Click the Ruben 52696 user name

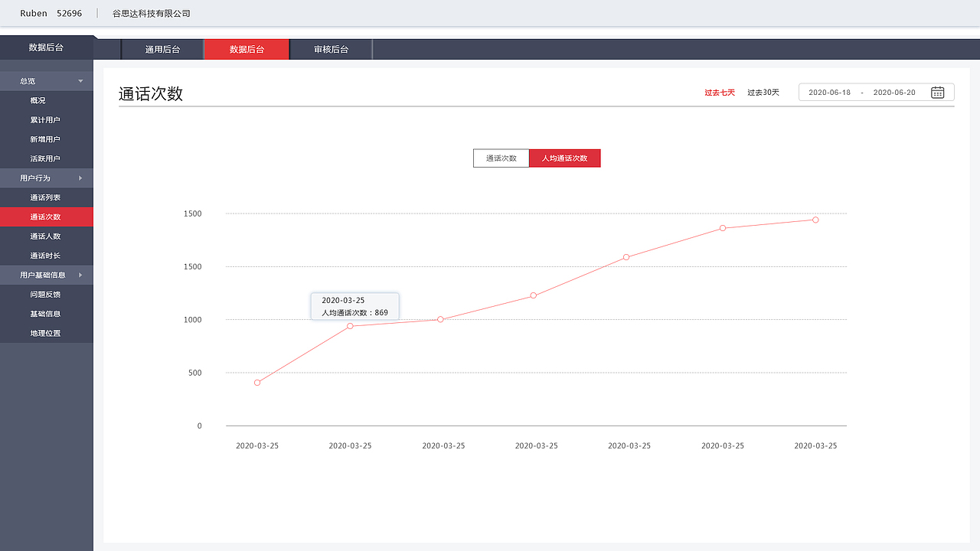pyautogui.click(x=51, y=14)
